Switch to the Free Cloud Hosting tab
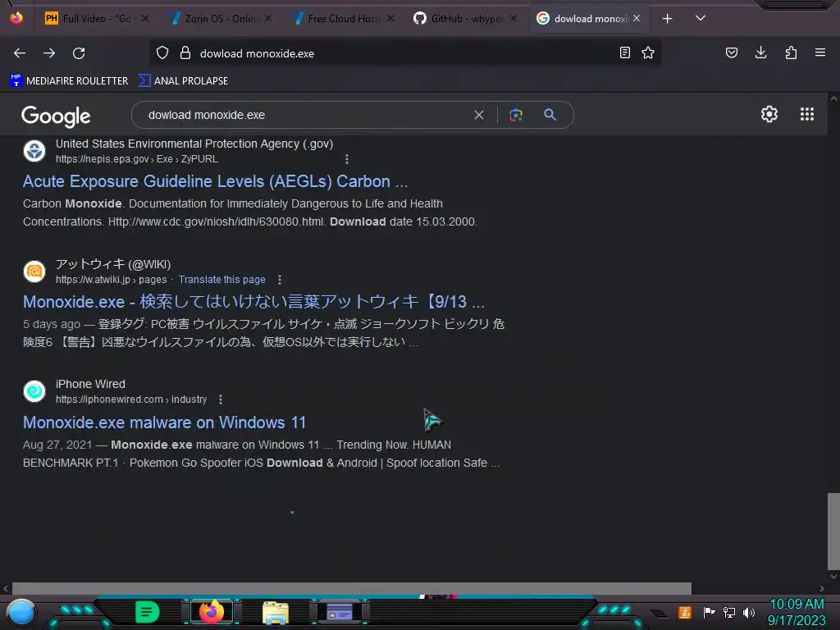840x630 pixels. pyautogui.click(x=343, y=19)
